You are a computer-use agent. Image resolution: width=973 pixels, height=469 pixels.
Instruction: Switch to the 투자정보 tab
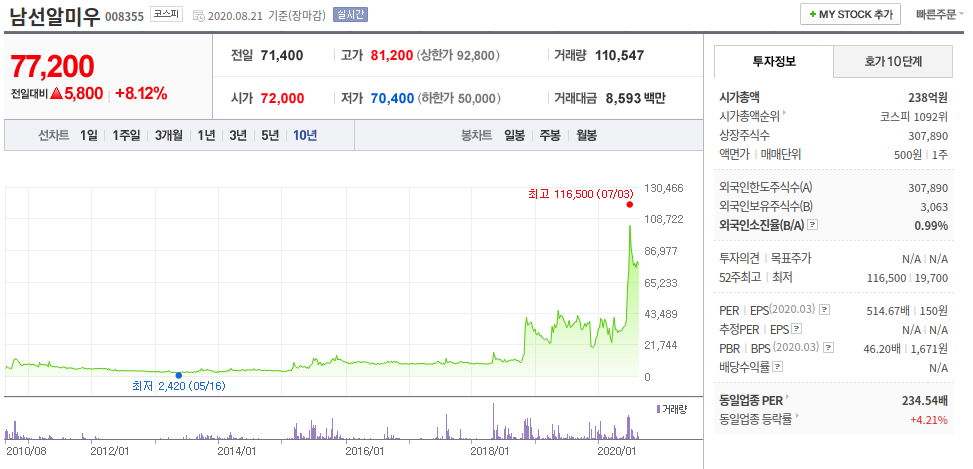click(774, 61)
